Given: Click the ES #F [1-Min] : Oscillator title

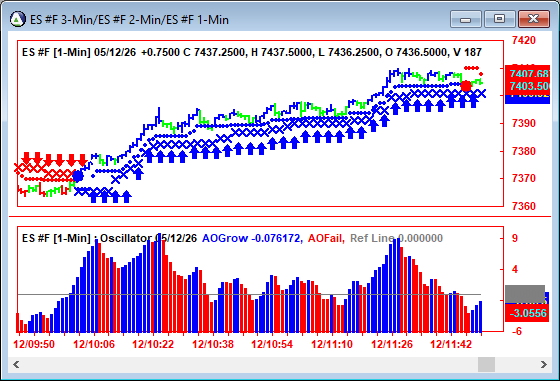Looking at the screenshot, I should point(109,238).
